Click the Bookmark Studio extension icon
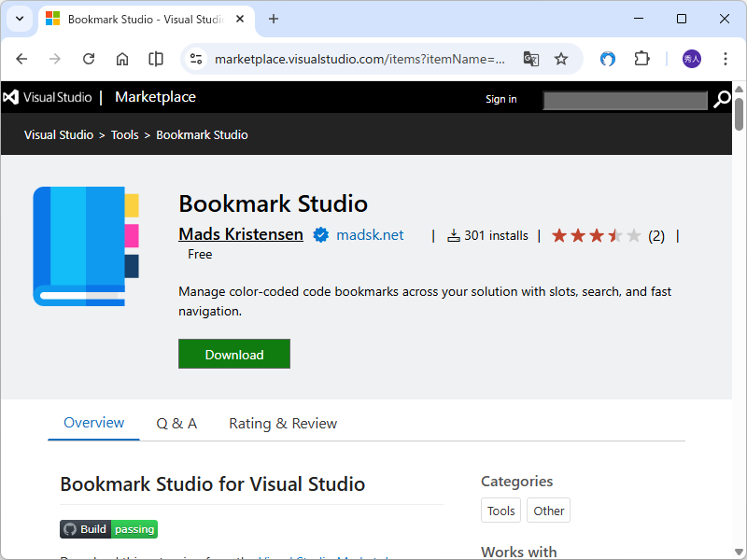This screenshot has width=747, height=560. 87,246
